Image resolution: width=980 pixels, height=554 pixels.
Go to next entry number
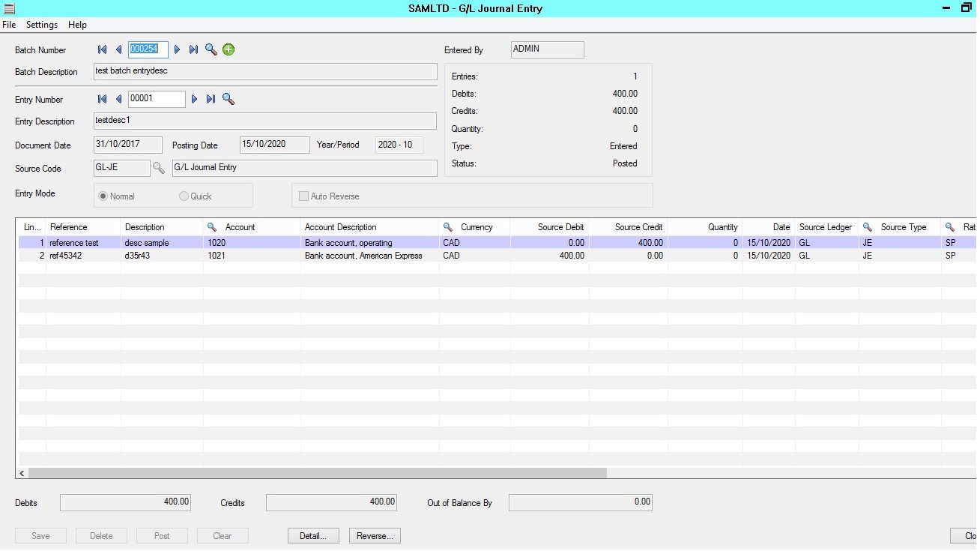(x=195, y=99)
